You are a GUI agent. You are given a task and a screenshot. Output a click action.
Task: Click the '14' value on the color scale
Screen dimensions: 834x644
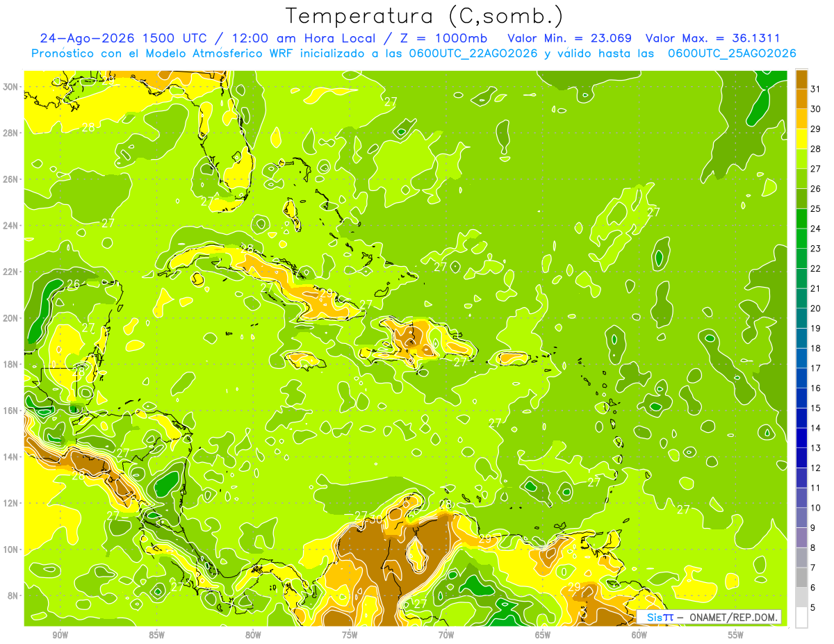point(815,428)
